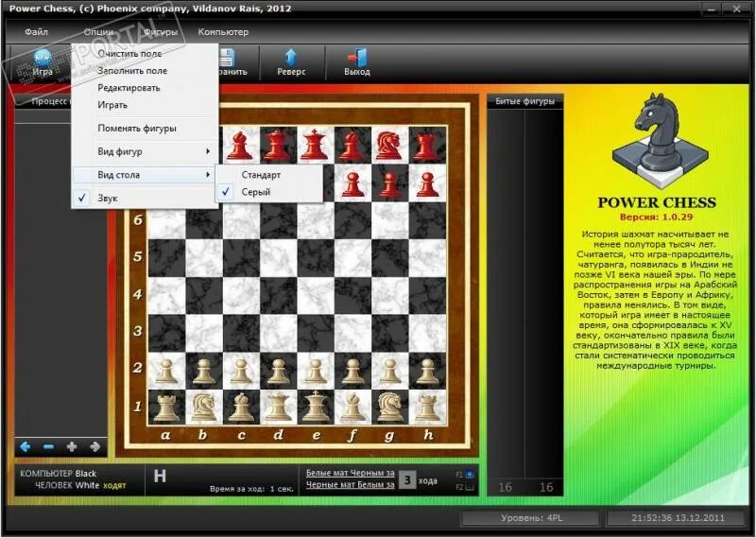The width and height of the screenshot is (756, 538).
Task: Open the Файл menu
Action: point(36,32)
